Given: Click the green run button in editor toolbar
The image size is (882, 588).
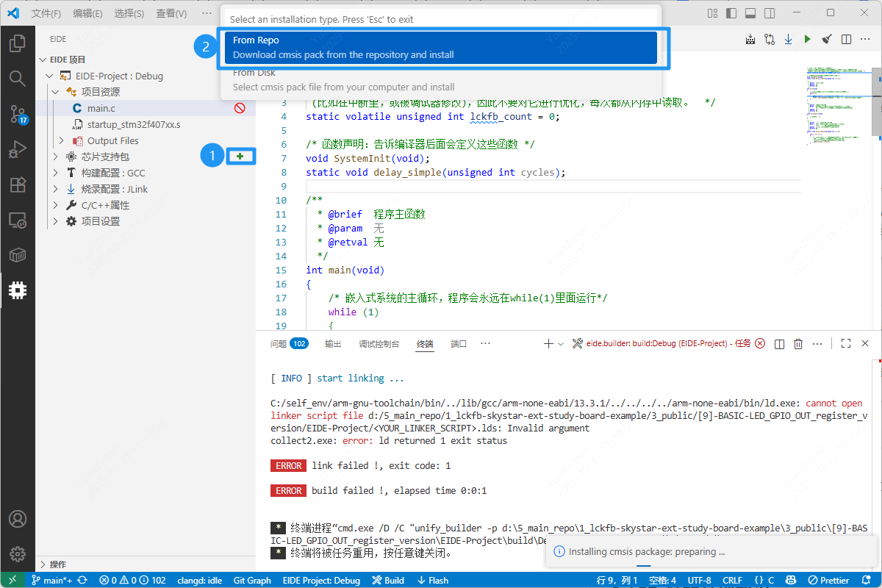Looking at the screenshot, I should click(807, 39).
